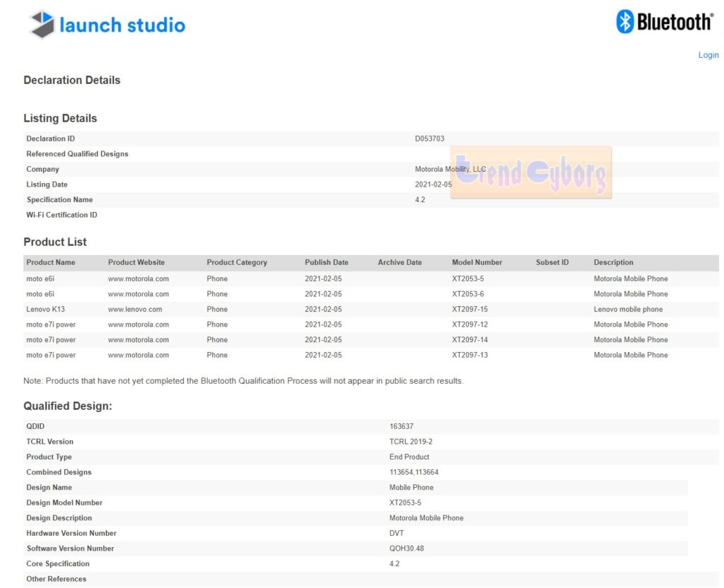The width and height of the screenshot is (724, 588).
Task: Click the Product Category column header
Action: pyautogui.click(x=237, y=262)
